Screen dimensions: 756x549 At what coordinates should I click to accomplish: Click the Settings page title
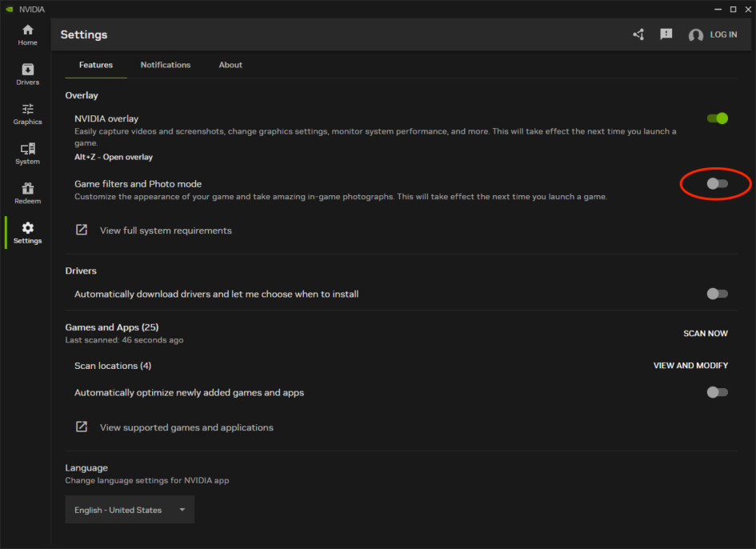click(x=84, y=34)
